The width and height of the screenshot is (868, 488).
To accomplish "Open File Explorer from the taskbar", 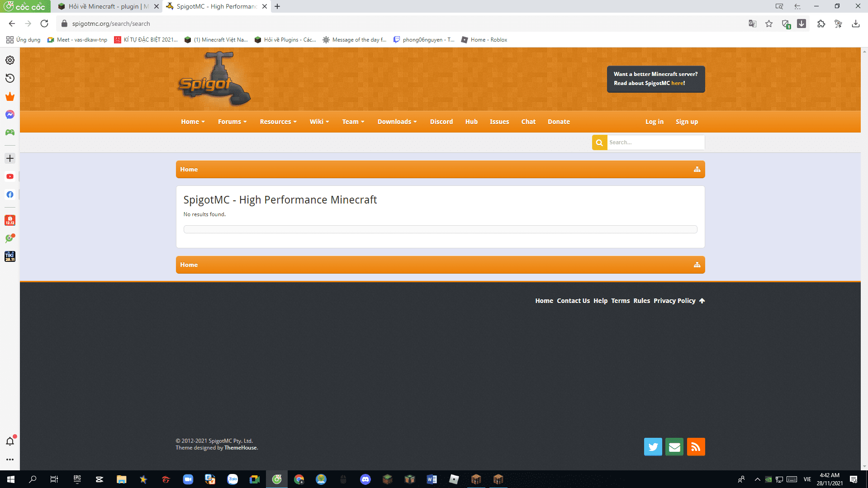I will click(121, 479).
